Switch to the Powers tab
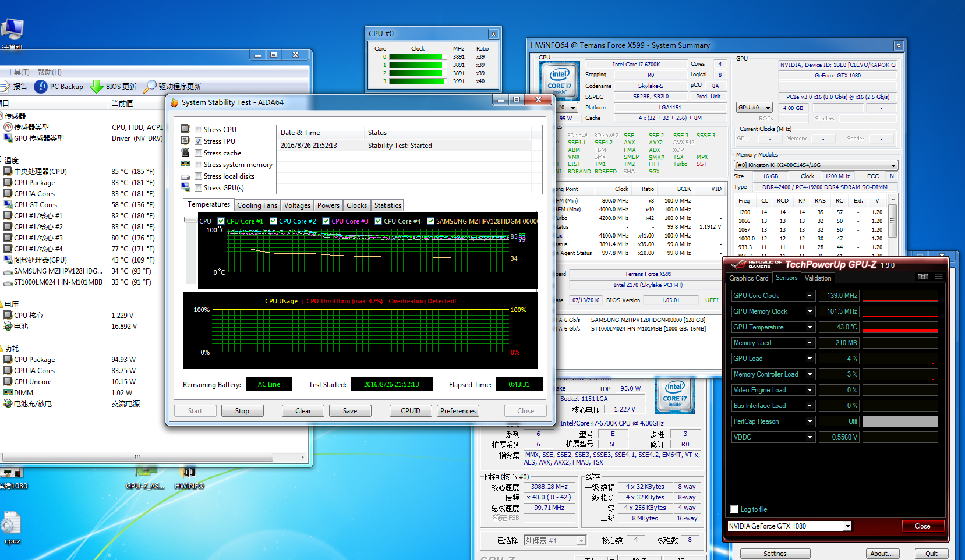The height and width of the screenshot is (560, 965). [x=328, y=205]
